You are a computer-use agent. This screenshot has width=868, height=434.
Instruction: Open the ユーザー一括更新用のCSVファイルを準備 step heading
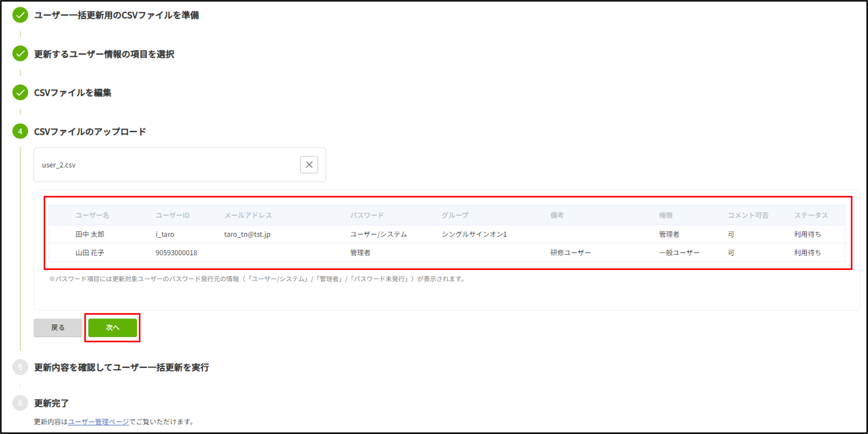tap(116, 15)
